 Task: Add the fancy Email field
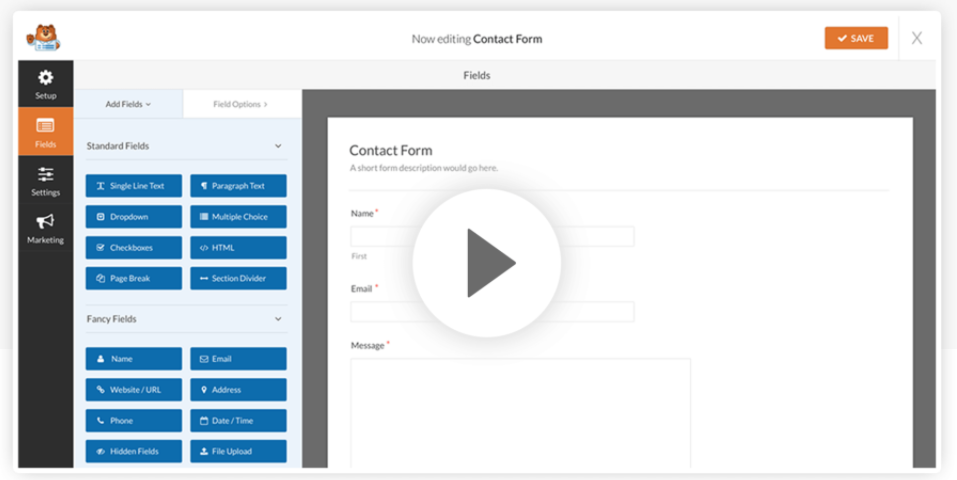coord(238,359)
